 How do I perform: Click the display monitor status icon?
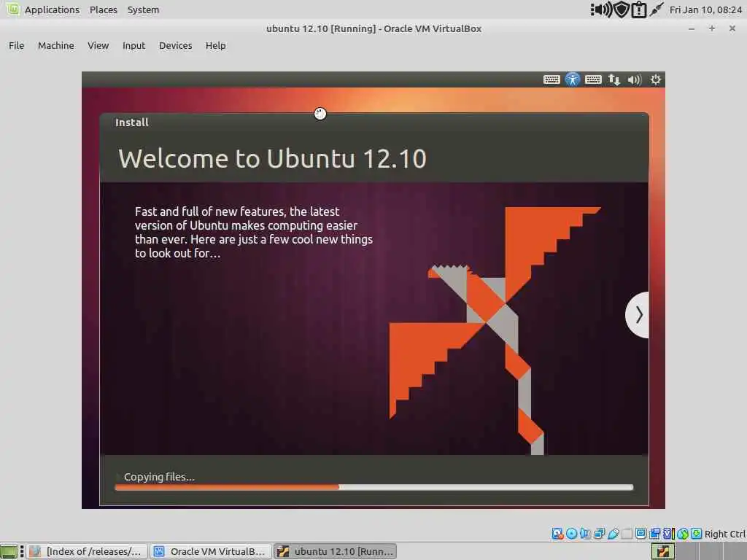[640, 534]
